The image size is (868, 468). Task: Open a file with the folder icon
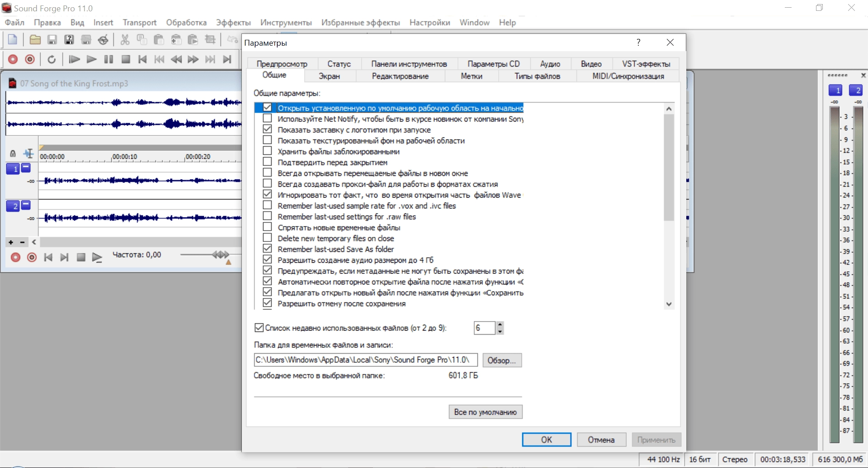coord(35,40)
